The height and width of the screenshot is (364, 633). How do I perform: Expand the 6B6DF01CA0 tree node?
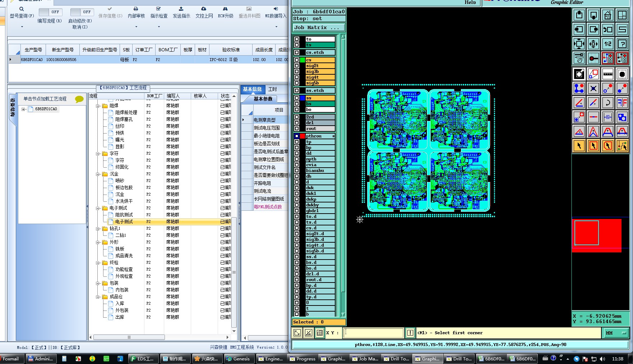pos(24,109)
